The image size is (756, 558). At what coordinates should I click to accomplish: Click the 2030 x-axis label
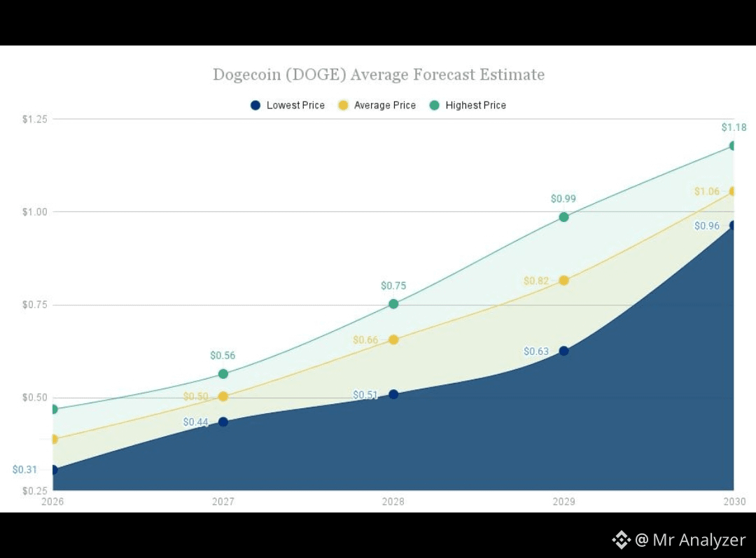734,501
